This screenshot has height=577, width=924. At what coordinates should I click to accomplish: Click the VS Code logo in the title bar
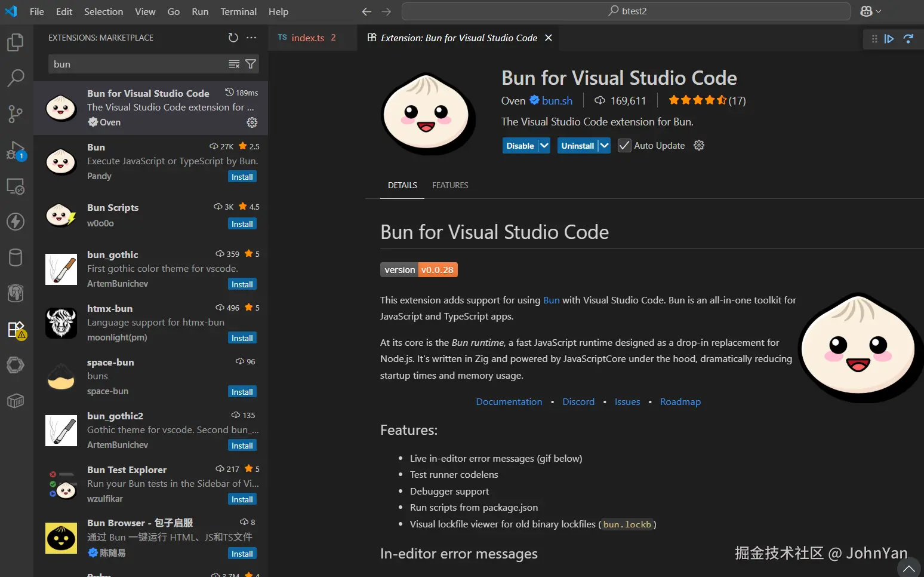click(11, 11)
